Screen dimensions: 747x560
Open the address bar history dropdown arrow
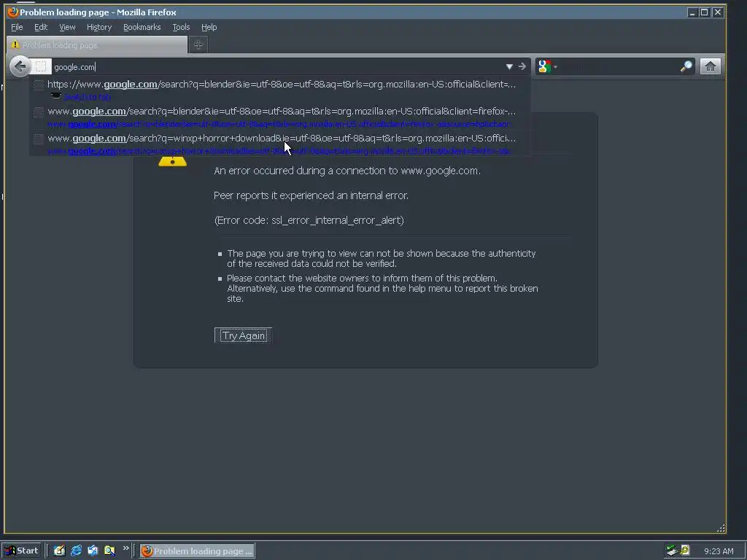pyautogui.click(x=509, y=66)
